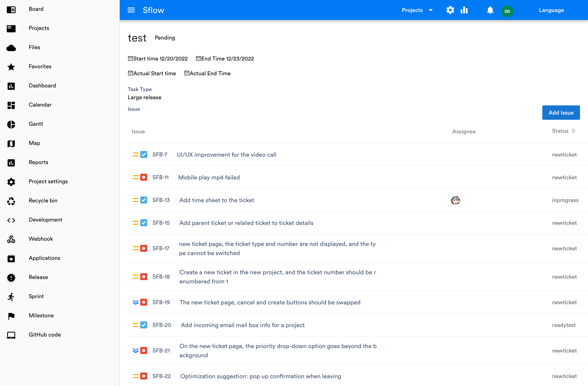Open issue SFB-11 Mobile play mp4 failed
The width and height of the screenshot is (588, 386).
[209, 177]
